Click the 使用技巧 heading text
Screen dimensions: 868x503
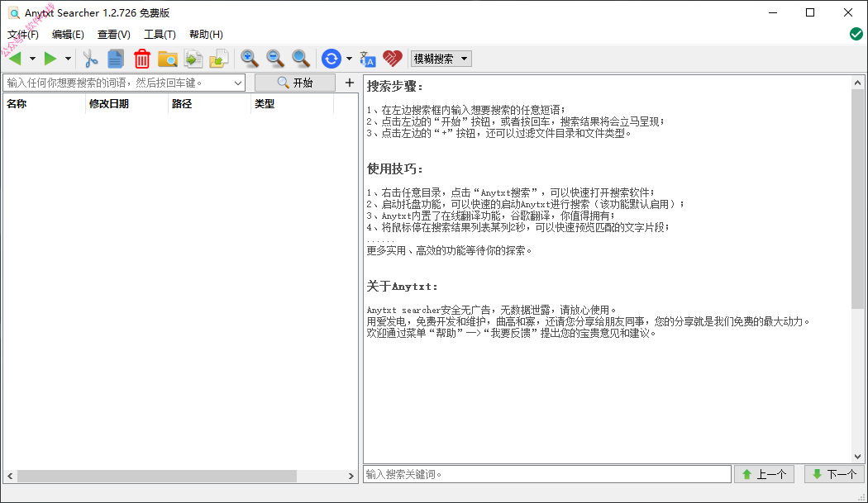[394, 168]
